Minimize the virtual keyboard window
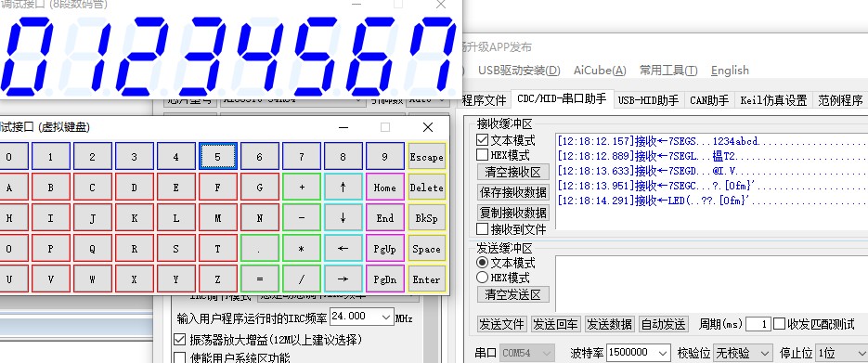Screen dimensions: 868x363 (x=343, y=127)
